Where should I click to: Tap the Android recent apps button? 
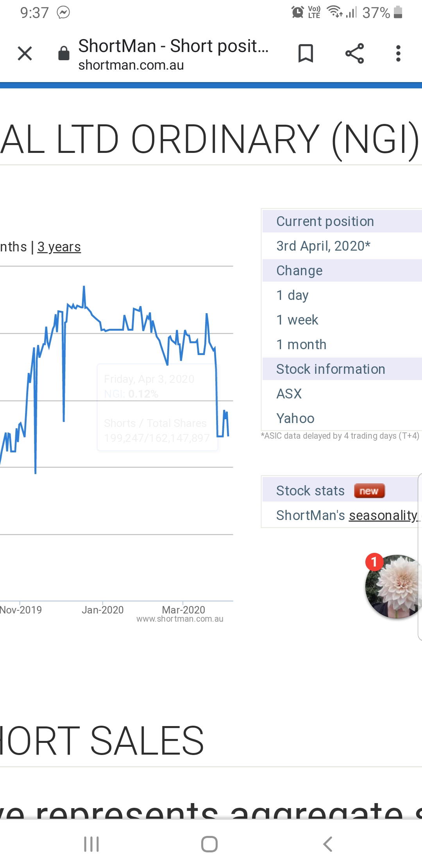coord(91,844)
